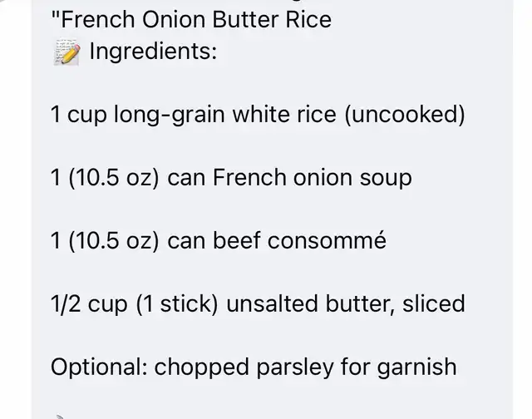Tap the word "(uncooked)"
Viewport: 532px width, 419px height.
[404, 114]
